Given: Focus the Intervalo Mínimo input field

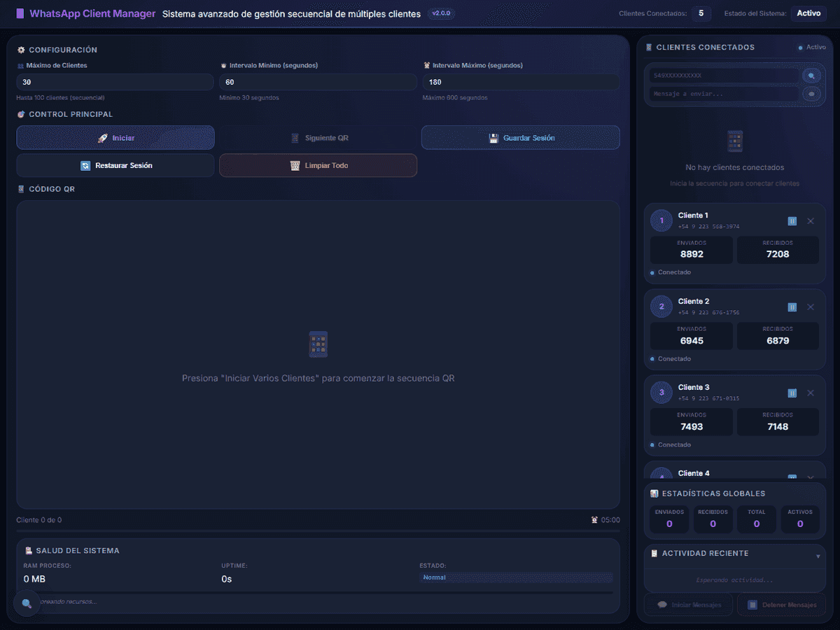Looking at the screenshot, I should (x=318, y=82).
